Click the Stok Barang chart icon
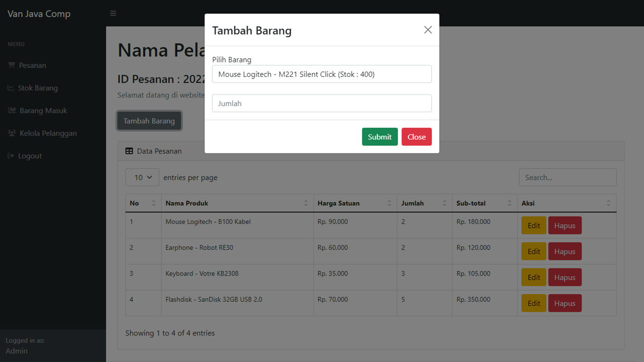This screenshot has height=362, width=644. coord(11,87)
